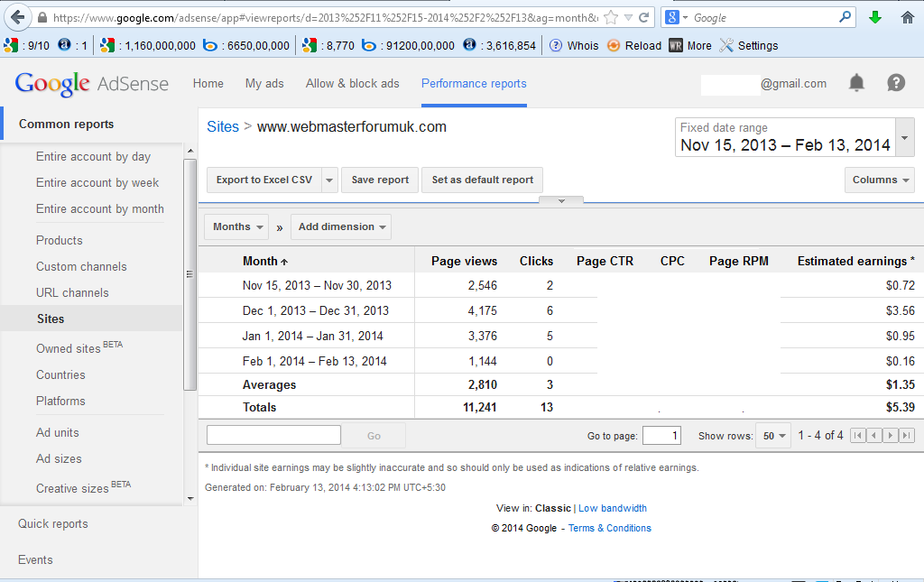
Task: Open the AdSense help question mark
Action: coord(896,83)
